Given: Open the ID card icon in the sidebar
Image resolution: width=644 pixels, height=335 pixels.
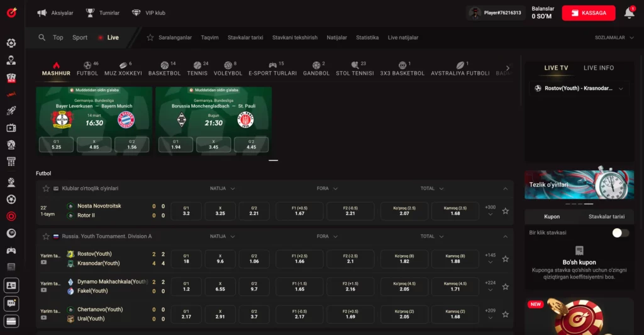Looking at the screenshot, I should (11, 285).
